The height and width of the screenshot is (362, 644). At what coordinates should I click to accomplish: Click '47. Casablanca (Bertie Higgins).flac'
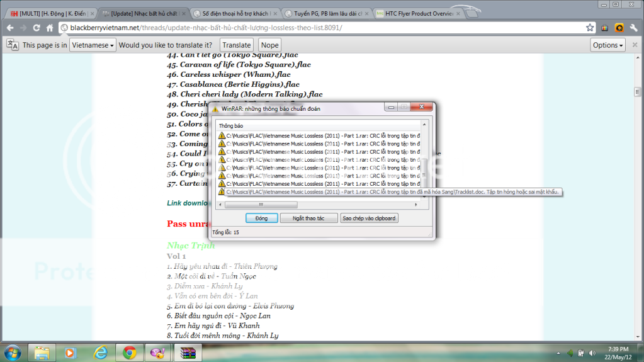(x=233, y=84)
